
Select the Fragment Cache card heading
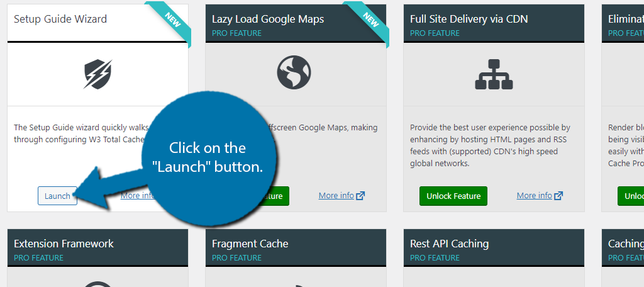(250, 244)
